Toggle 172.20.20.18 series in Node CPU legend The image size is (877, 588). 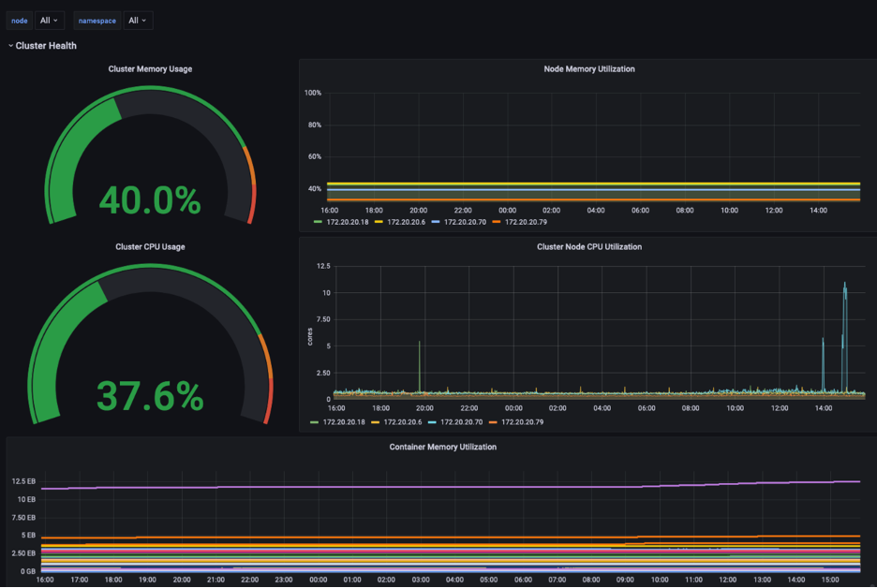(344, 422)
